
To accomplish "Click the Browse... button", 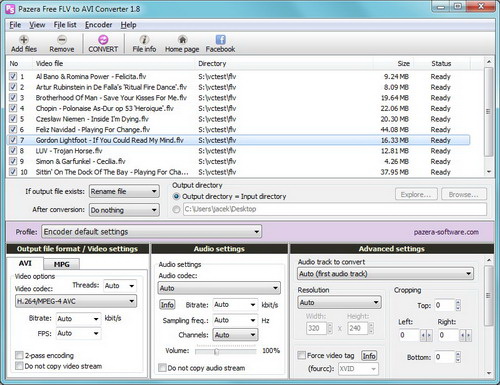I will click(464, 195).
